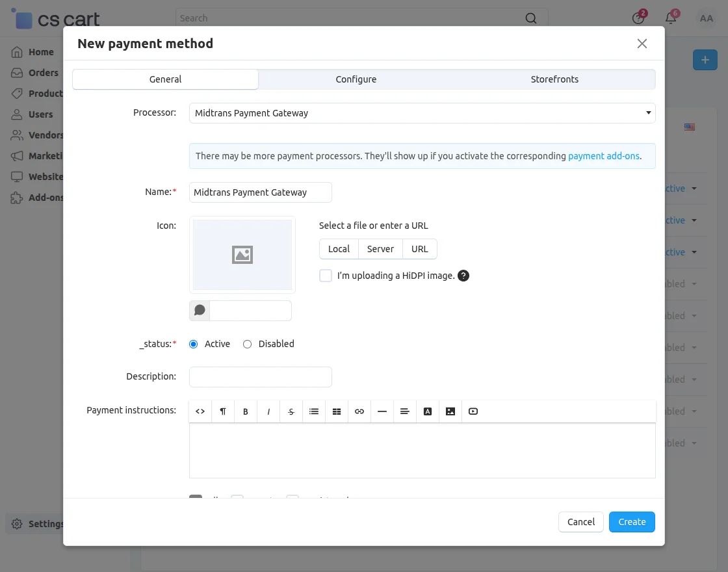Click the Description input field
The width and height of the screenshot is (728, 572).
click(x=260, y=376)
